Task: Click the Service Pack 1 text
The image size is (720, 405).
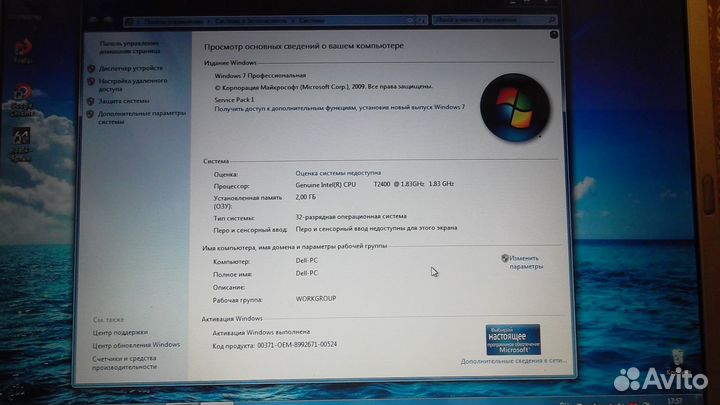Action: [234, 100]
